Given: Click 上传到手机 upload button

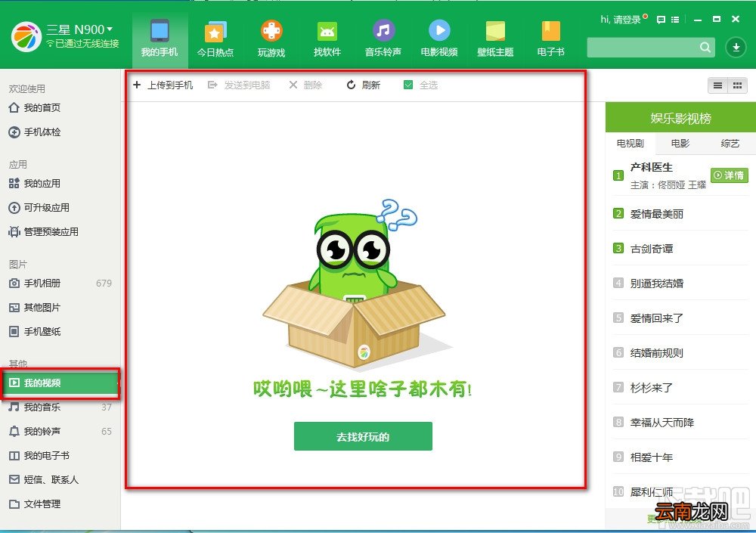Looking at the screenshot, I should click(x=163, y=85).
